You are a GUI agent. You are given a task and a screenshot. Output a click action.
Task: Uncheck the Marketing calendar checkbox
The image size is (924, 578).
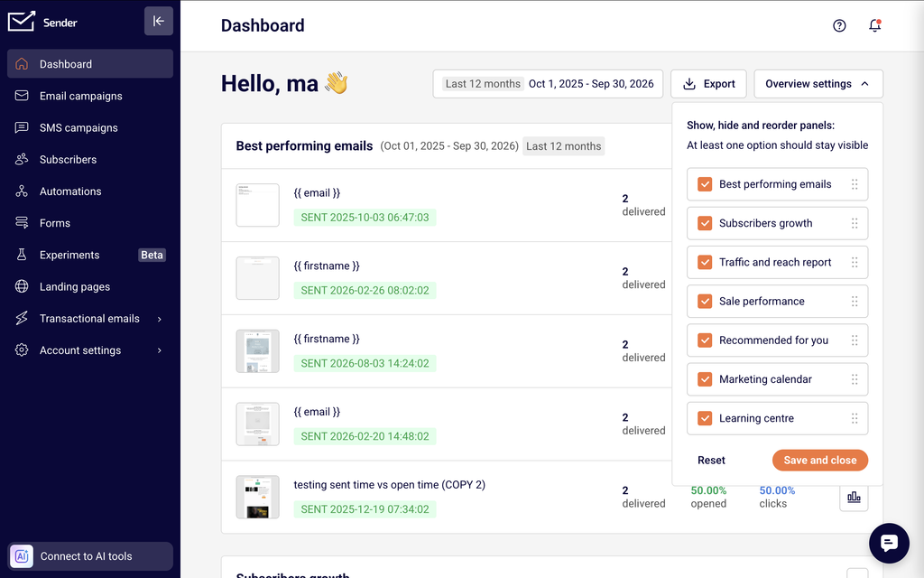pos(705,379)
